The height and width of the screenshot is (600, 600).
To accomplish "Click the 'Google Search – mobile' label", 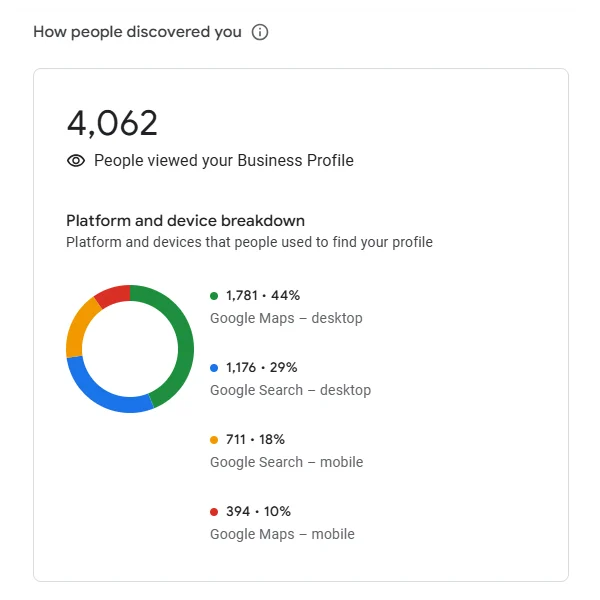I will pos(286,462).
